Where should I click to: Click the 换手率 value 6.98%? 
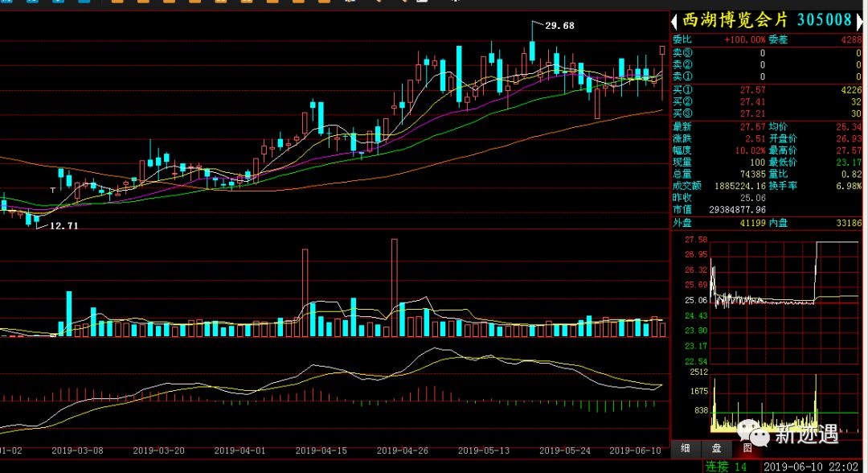tap(850, 186)
